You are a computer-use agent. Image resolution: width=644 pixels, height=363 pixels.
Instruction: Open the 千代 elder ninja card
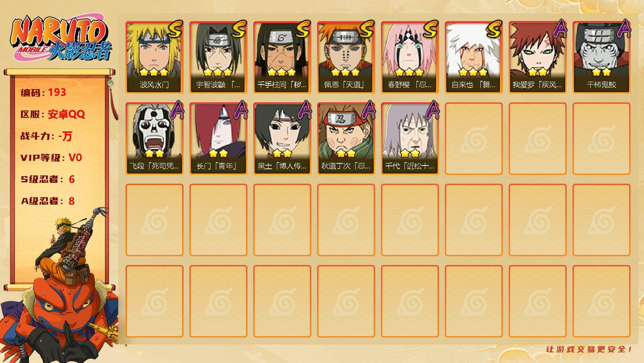tap(410, 139)
